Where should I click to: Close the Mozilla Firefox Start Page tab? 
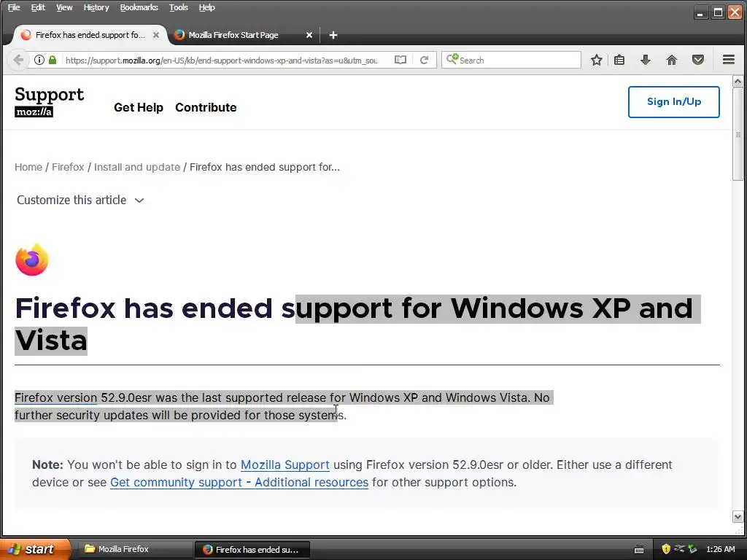[x=309, y=35]
